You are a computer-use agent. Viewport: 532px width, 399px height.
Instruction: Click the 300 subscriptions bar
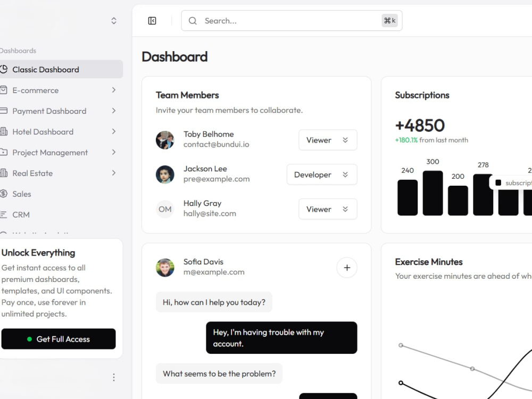tap(433, 193)
